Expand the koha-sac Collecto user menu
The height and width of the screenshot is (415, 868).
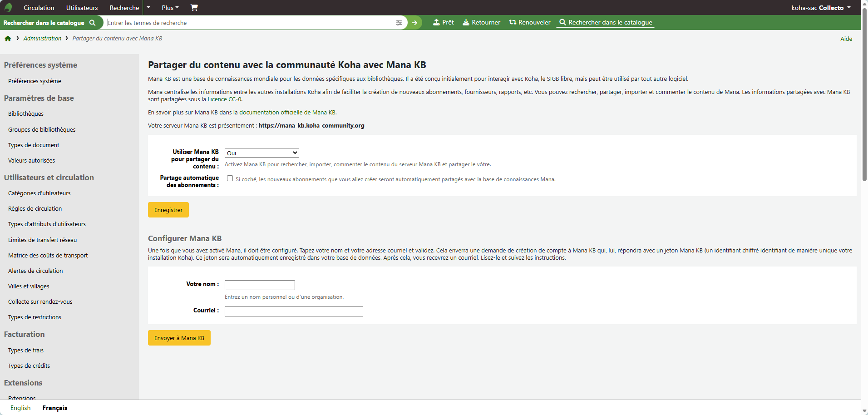pos(821,8)
